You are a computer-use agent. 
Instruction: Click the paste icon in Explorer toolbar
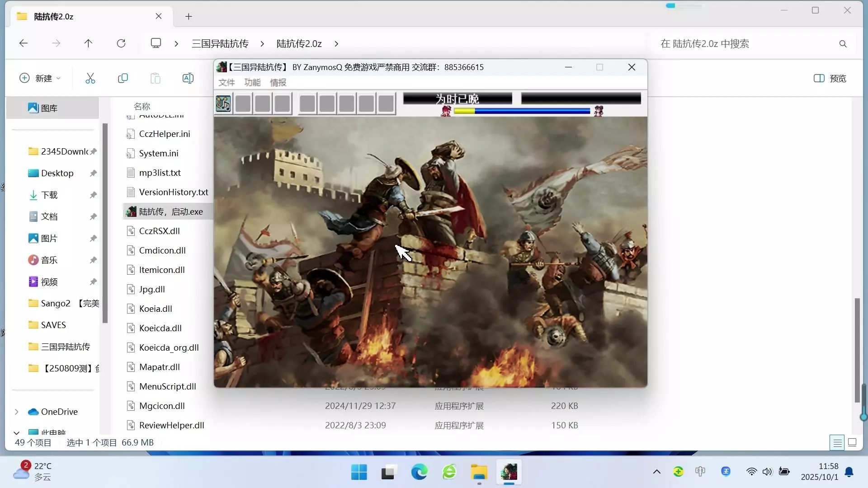pyautogui.click(x=156, y=78)
